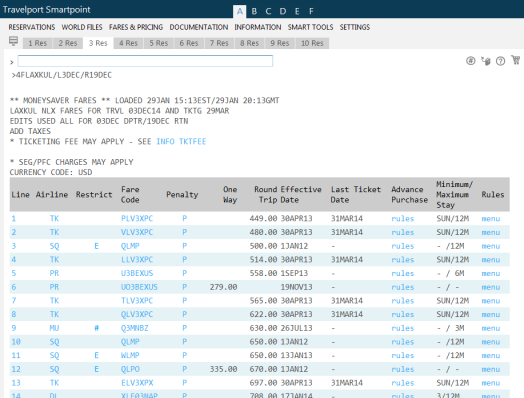Click the # restriction on line 9
The image size is (524, 398).
tap(96, 328)
